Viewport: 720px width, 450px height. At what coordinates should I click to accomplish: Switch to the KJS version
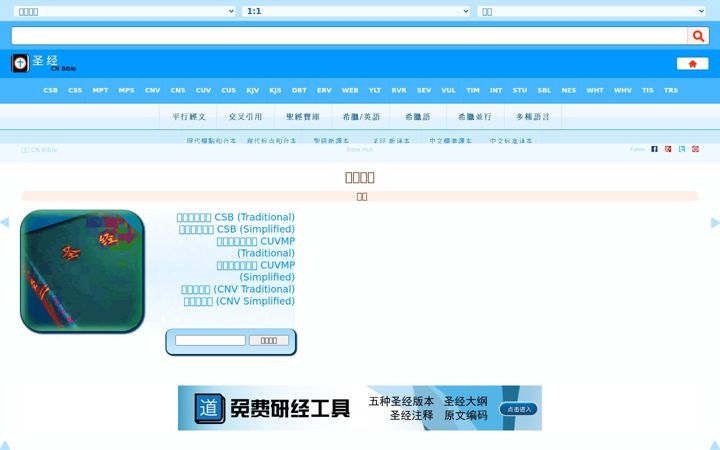pos(275,90)
